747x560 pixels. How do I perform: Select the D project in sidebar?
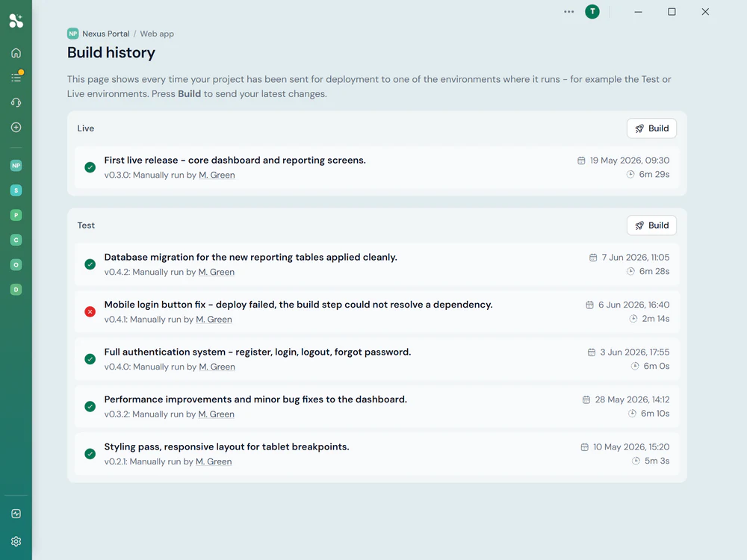16,290
